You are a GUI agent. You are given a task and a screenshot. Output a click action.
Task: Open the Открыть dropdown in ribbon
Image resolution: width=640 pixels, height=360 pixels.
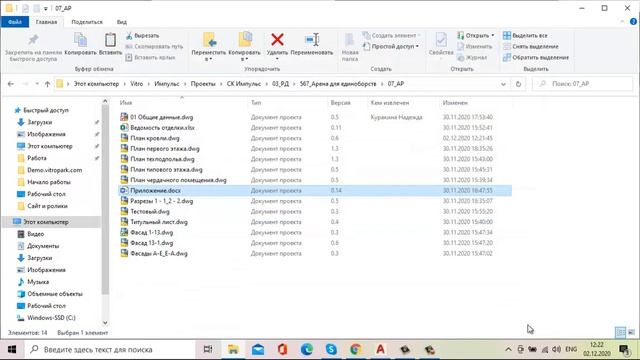coord(476,36)
